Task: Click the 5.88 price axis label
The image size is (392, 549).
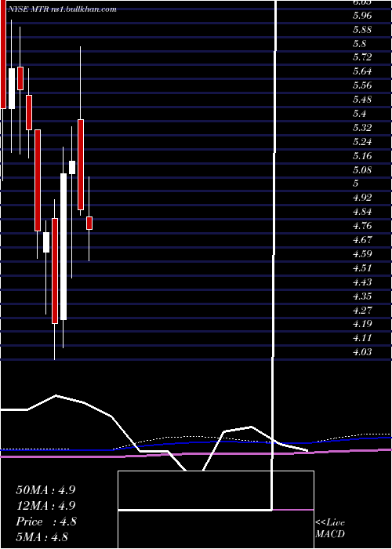Action: tap(362, 30)
